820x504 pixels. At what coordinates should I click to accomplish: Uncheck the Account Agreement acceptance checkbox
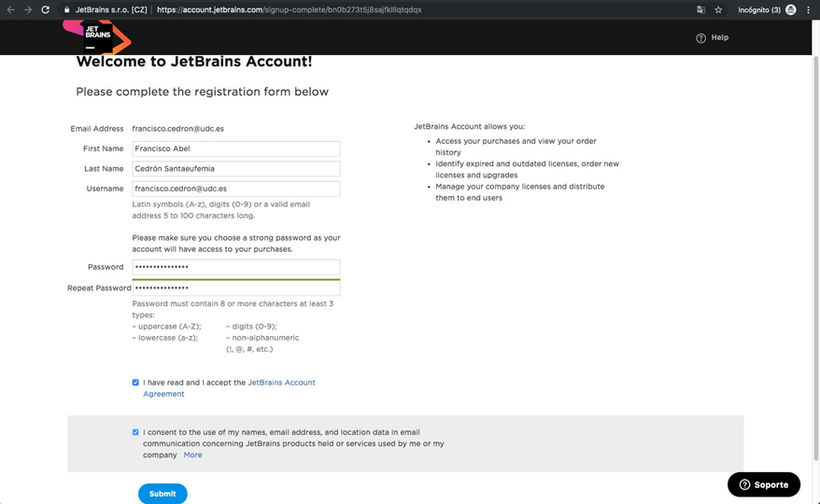tap(135, 382)
